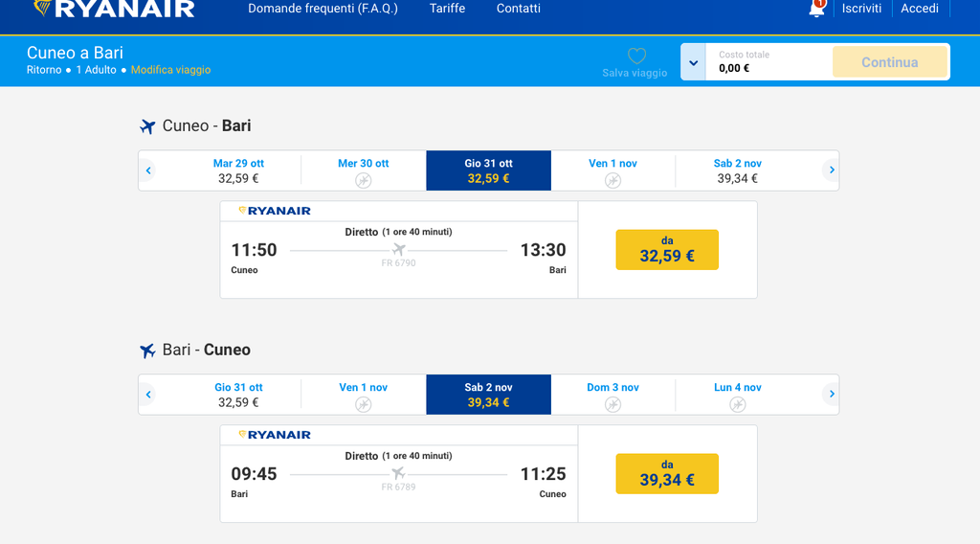Image resolution: width=980 pixels, height=544 pixels.
Task: Click the plane icon beside Cuneo - Bari
Action: coord(147,126)
